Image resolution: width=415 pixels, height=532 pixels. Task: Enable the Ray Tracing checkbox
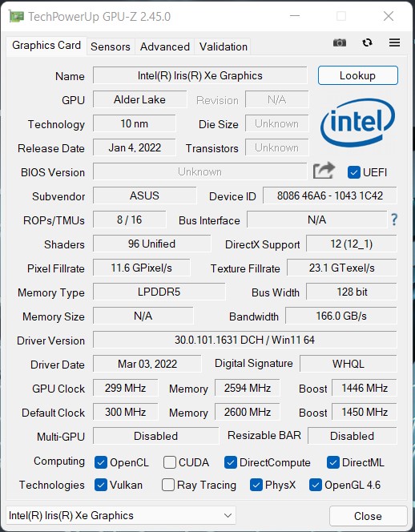pos(168,485)
